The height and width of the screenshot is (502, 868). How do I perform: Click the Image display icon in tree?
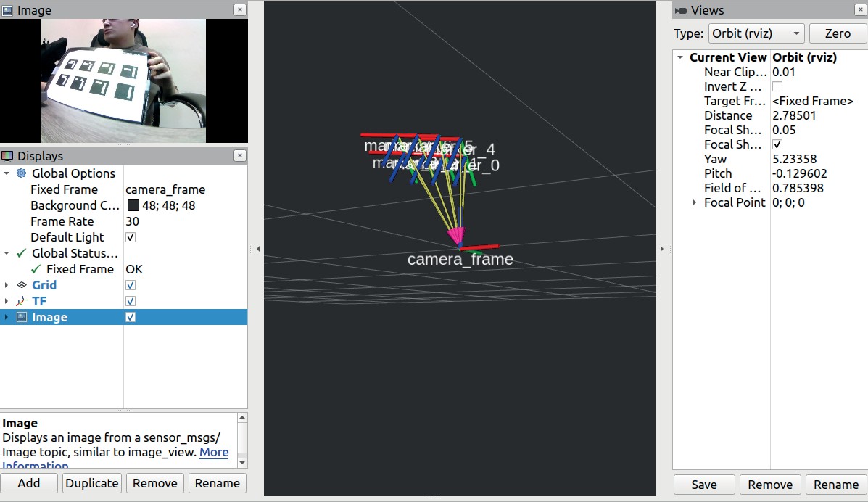[22, 317]
